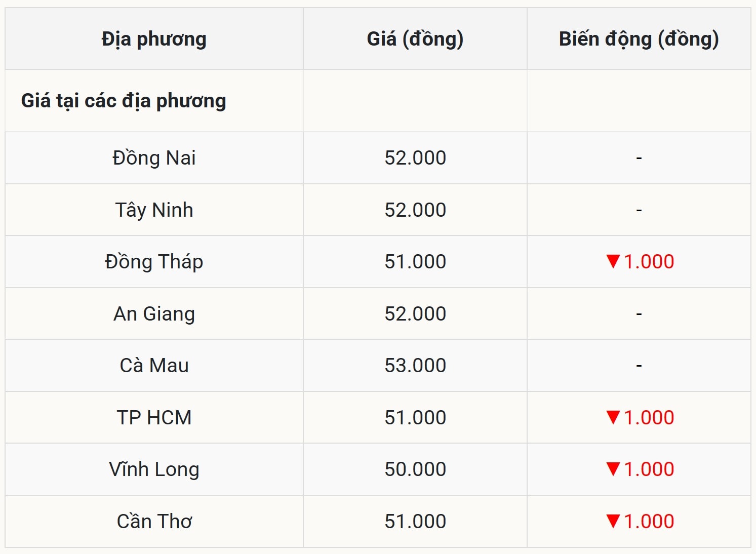Click the Cần Thơ location cell
Screen dimensions: 756x554
tap(154, 522)
